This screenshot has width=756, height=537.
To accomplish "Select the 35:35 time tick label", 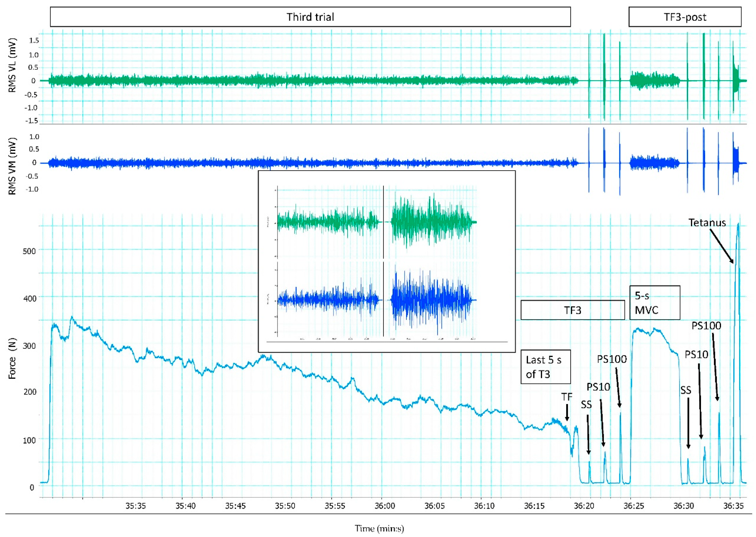I will pyautogui.click(x=135, y=506).
